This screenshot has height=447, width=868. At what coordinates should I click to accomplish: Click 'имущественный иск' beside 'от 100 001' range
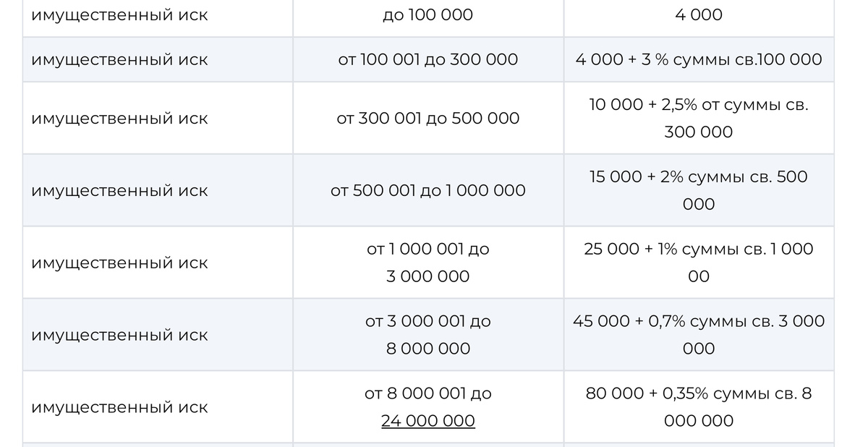tap(119, 60)
